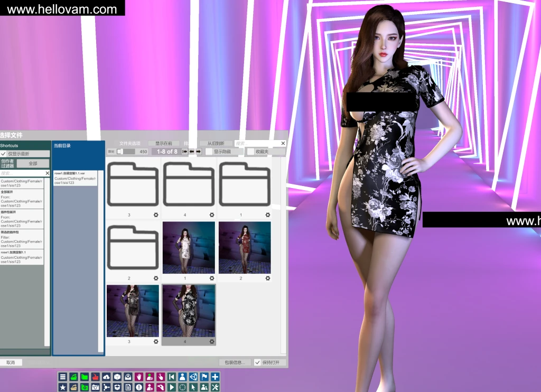This screenshot has height=392, width=541.
Task: Enable the 显示隐藏 checkbox
Action: pos(209,152)
